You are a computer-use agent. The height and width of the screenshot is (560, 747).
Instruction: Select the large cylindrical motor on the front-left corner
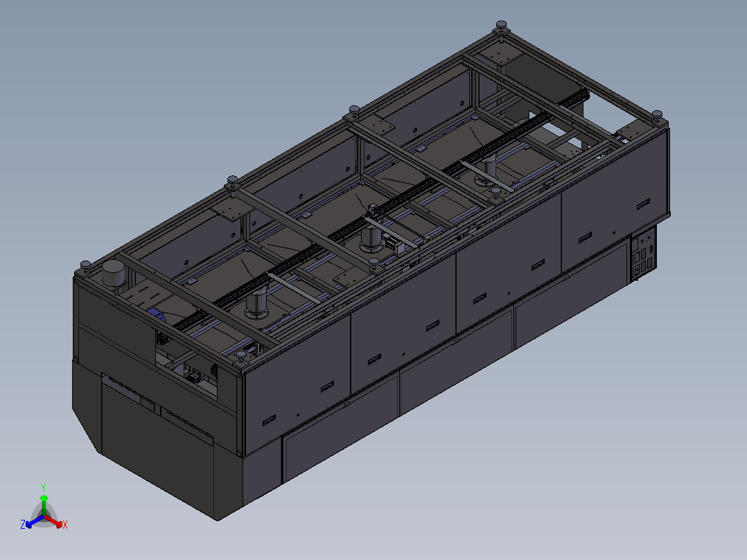tap(114, 273)
